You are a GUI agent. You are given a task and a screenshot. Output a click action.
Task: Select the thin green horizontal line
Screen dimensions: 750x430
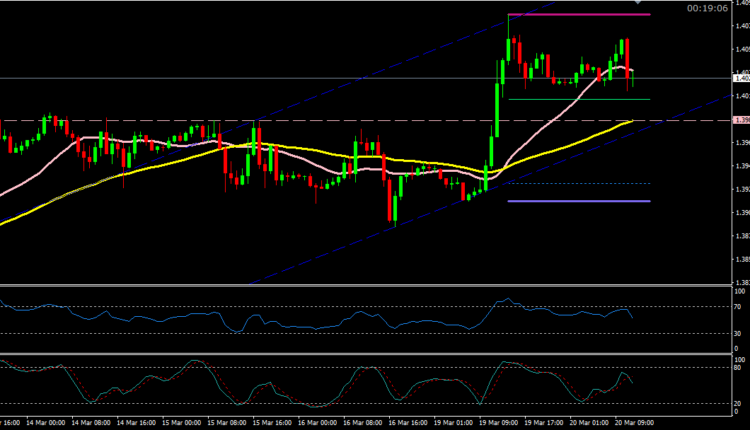click(580, 99)
